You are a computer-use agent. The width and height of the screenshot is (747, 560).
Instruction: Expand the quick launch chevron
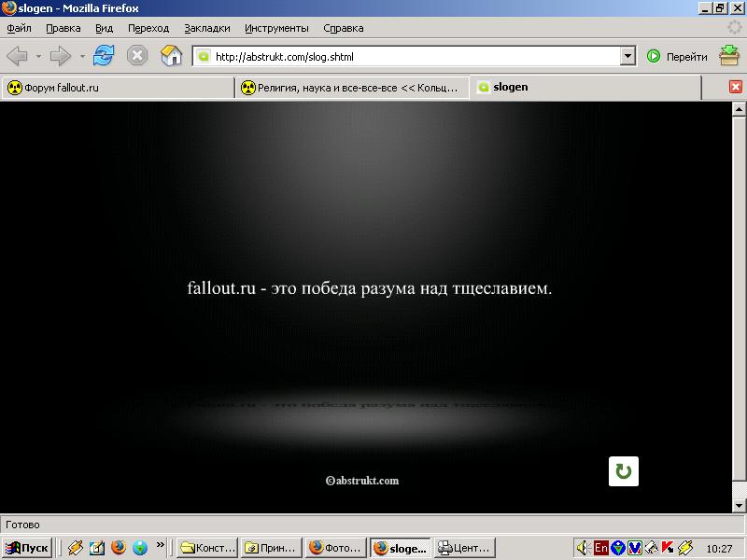[160, 544]
